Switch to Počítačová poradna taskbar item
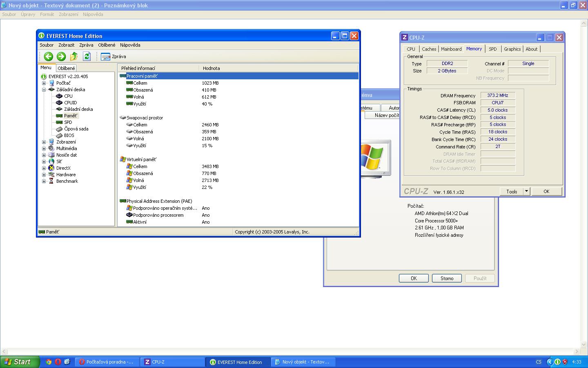This screenshot has height=368, width=588. click(x=108, y=362)
